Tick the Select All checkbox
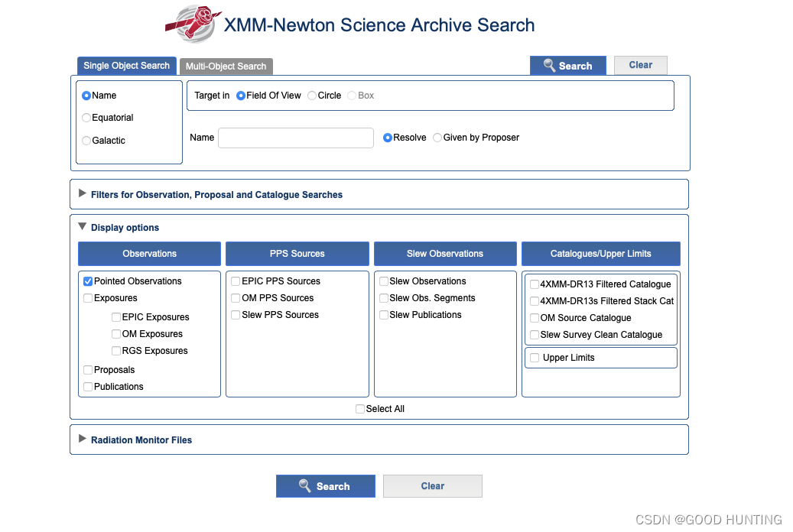 360,409
